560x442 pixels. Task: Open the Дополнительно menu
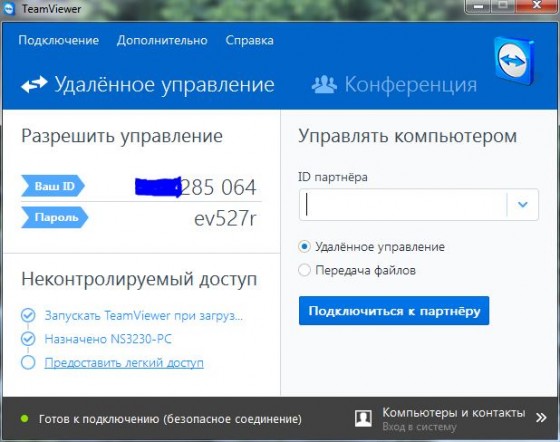tap(162, 40)
